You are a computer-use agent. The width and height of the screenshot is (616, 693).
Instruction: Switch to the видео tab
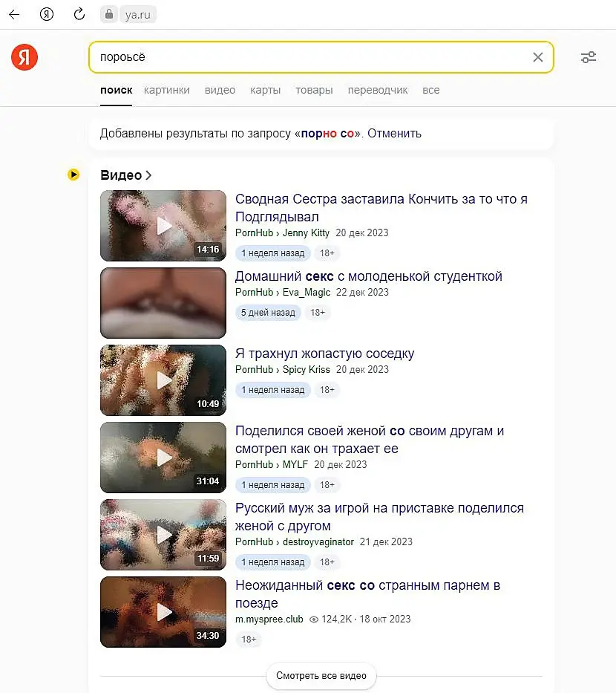[x=220, y=90]
